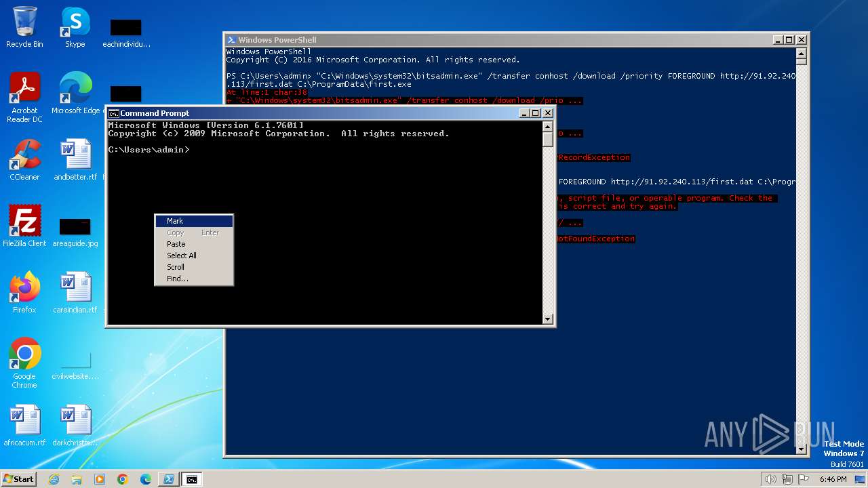
Task: Open Command Prompt title bar system icon
Action: [114, 113]
